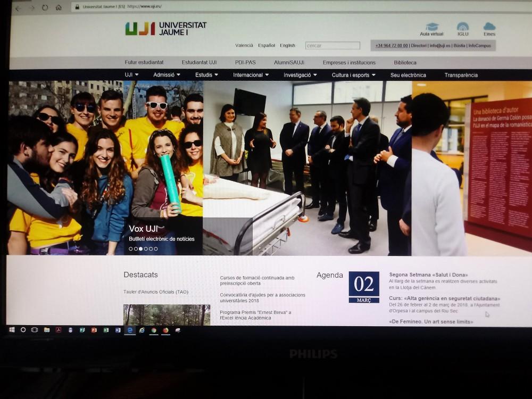Launch Google Chrome from the taskbar
This screenshot has width=532, height=399.
tap(154, 330)
